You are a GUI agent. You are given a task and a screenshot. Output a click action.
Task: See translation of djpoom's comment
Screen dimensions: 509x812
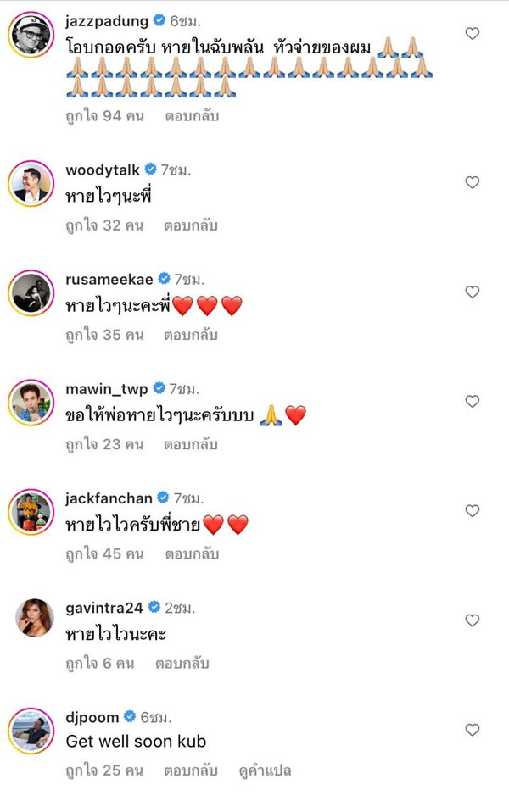pos(265,772)
